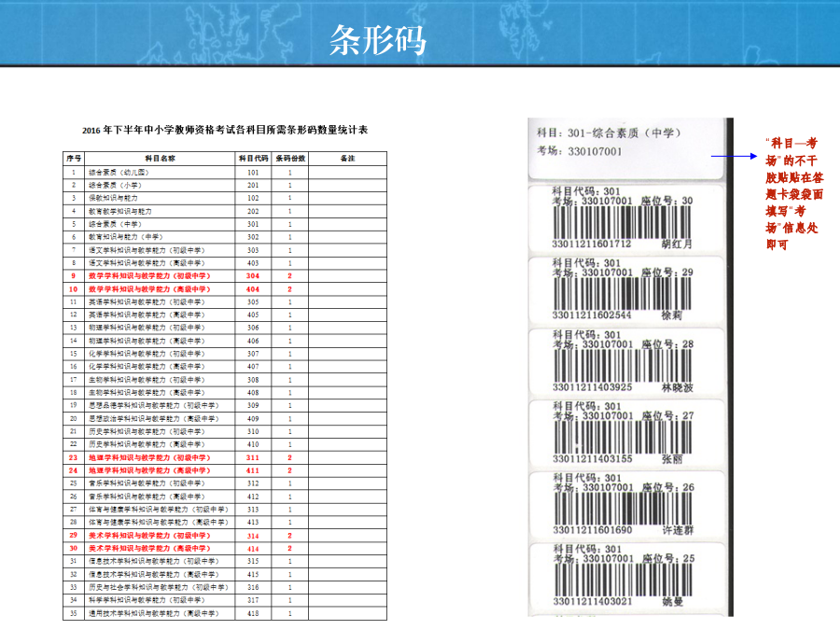Click the slide title 条形码

378,40
